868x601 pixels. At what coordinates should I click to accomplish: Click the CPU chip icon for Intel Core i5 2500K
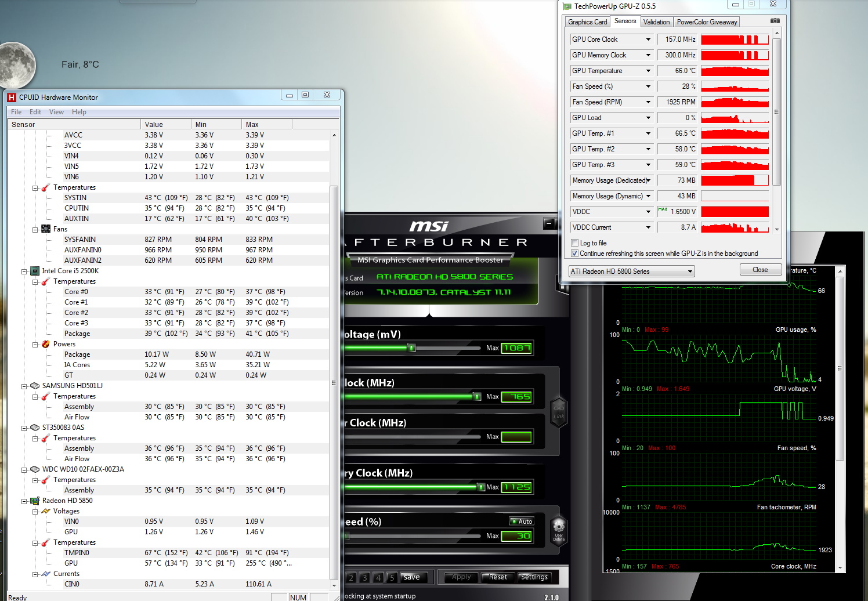coord(35,271)
